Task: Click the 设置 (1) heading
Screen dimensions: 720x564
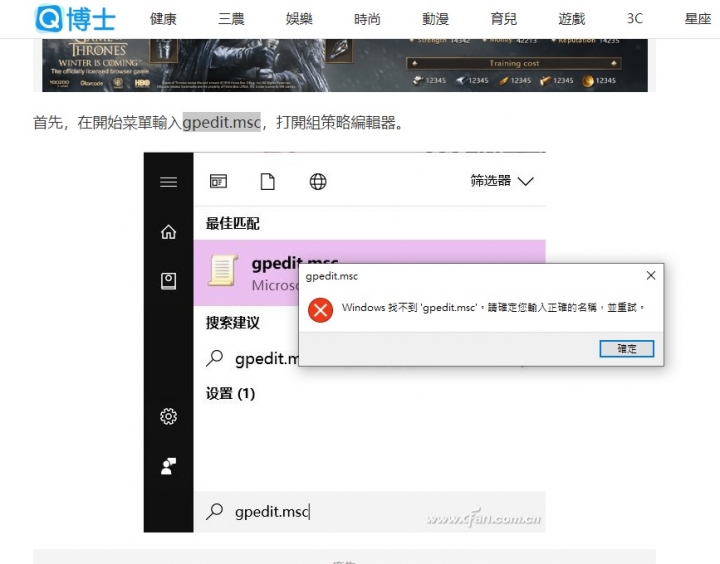Action: tap(230, 394)
